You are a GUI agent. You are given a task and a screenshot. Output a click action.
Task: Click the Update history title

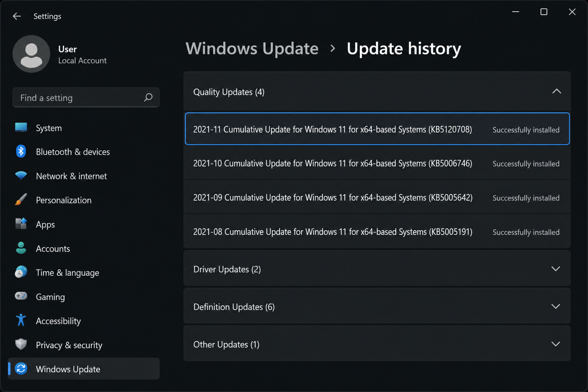tap(404, 49)
